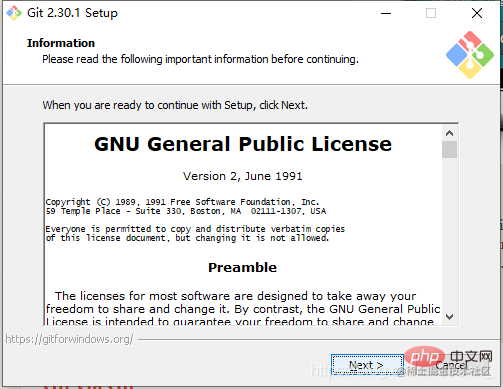Click the Git icon in title bar

coord(14,13)
